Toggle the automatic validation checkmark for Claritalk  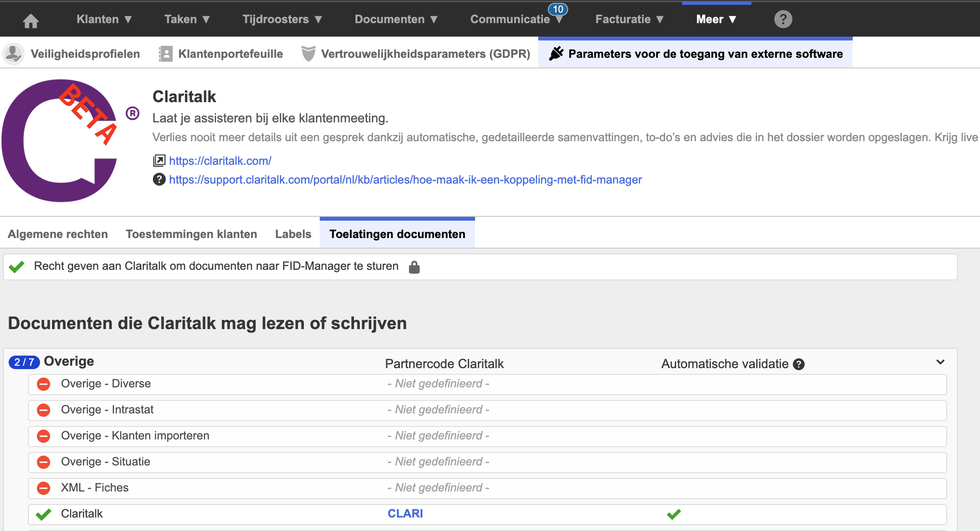[674, 514]
